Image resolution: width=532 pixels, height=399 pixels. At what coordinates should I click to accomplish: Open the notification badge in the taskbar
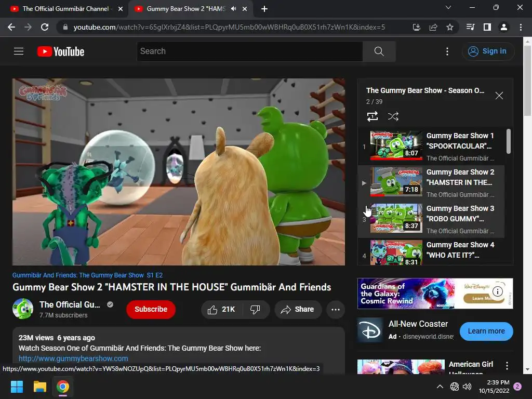[x=517, y=387]
